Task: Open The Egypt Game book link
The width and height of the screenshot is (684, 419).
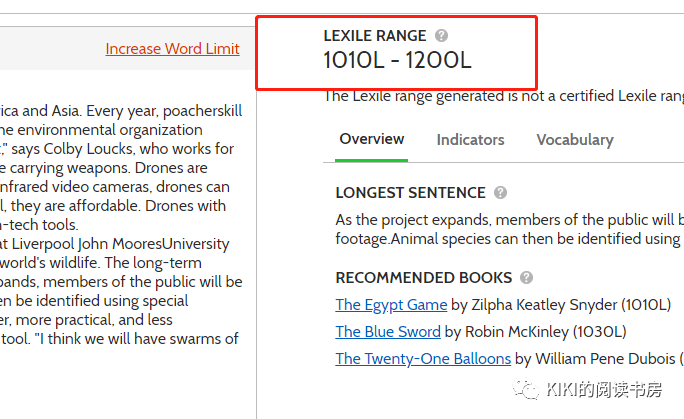Action: [391, 305]
